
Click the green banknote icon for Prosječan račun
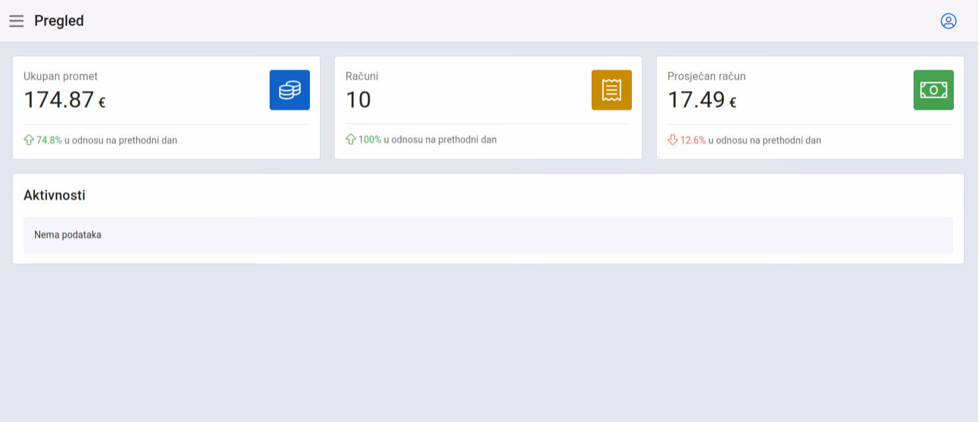point(934,90)
